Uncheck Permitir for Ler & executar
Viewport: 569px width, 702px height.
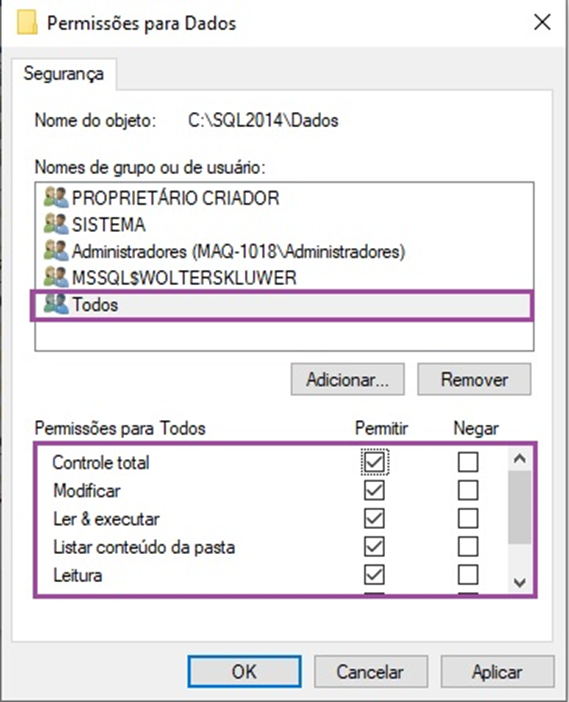click(374, 518)
